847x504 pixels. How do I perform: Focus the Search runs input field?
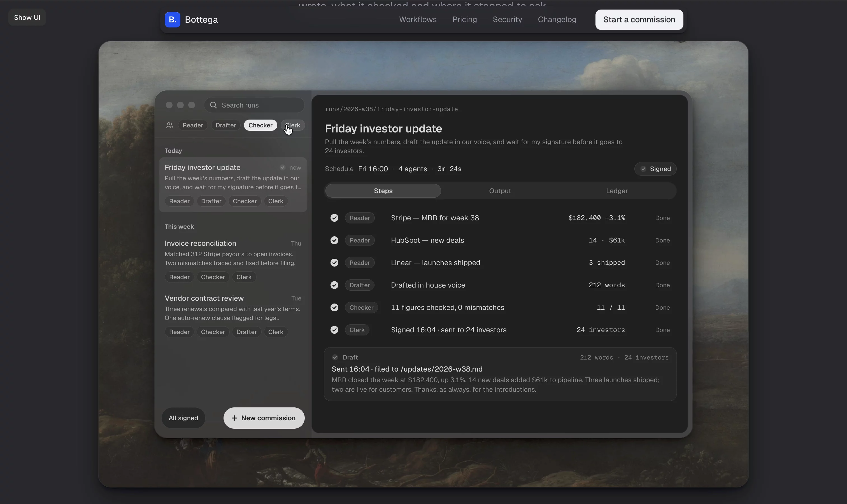click(254, 105)
